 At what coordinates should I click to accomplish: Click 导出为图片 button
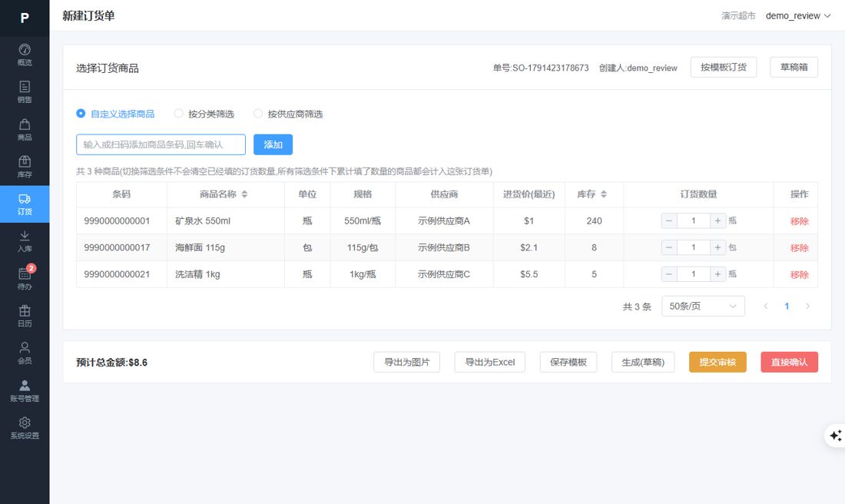407,362
